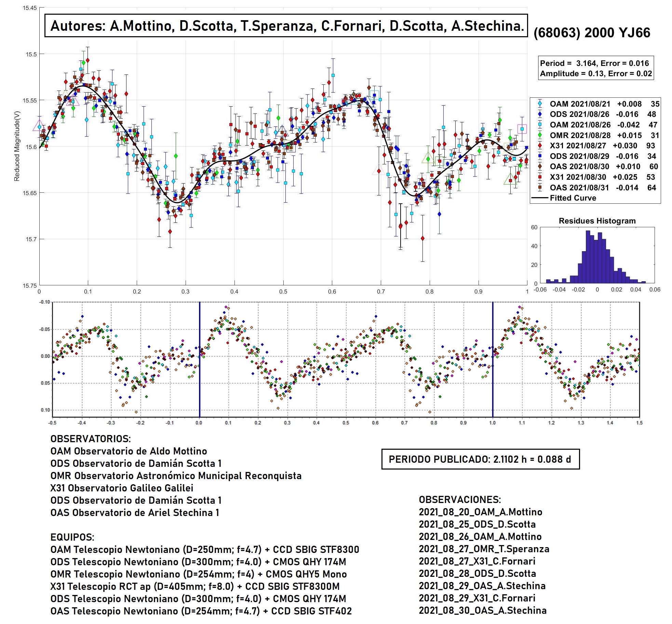Click the 15.75 tick on magnitude axis
672x624 pixels.
pos(30,286)
